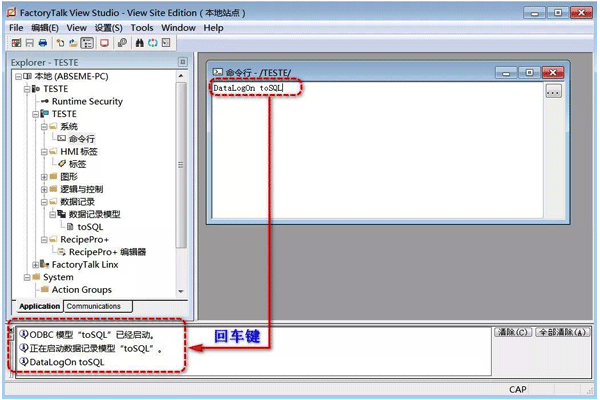The width and height of the screenshot is (600, 400).
Task: Select the toSQL data log model
Action: 90,227
